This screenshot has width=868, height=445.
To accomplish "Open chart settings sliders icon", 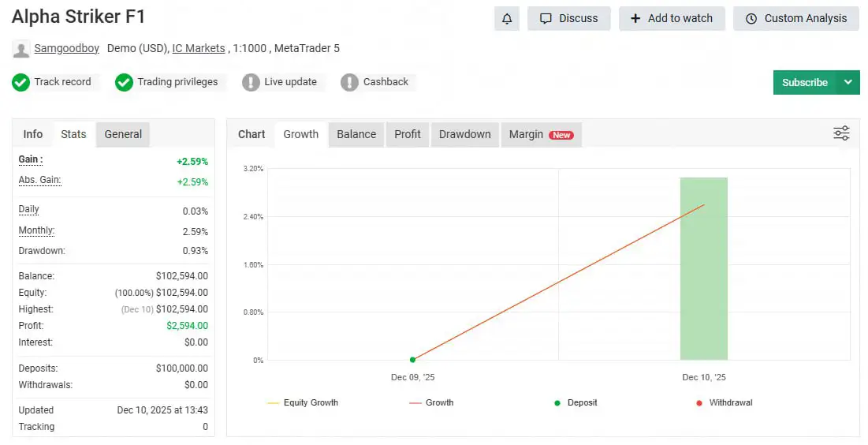I will [x=841, y=133].
